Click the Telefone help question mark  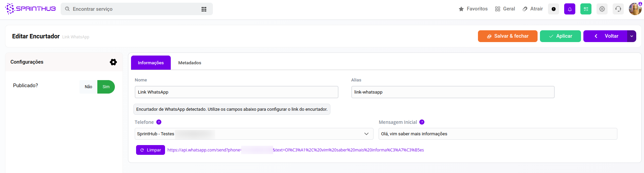pyautogui.click(x=159, y=122)
